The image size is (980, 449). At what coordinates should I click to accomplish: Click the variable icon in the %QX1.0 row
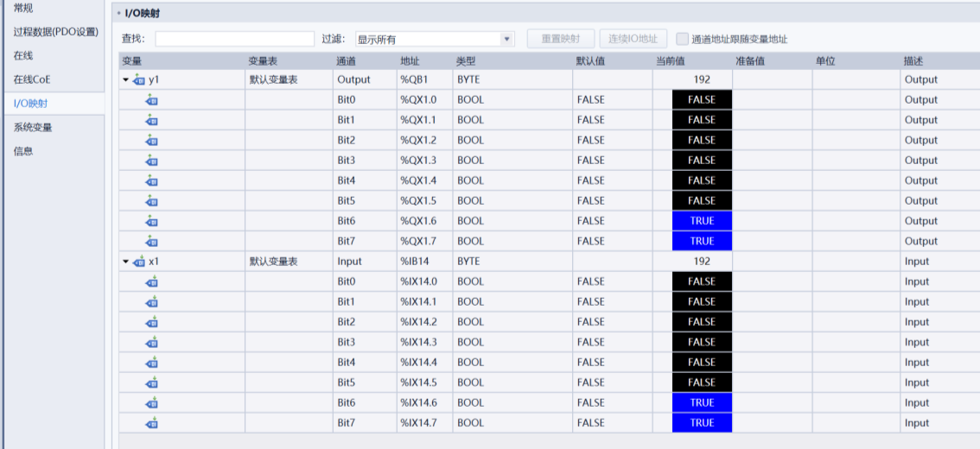(x=152, y=100)
